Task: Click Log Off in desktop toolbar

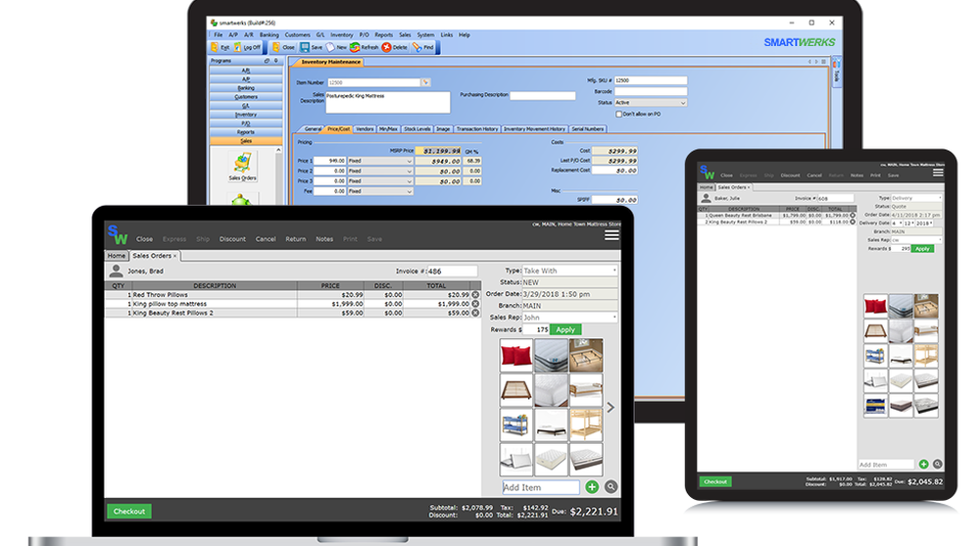Action: coord(248,47)
